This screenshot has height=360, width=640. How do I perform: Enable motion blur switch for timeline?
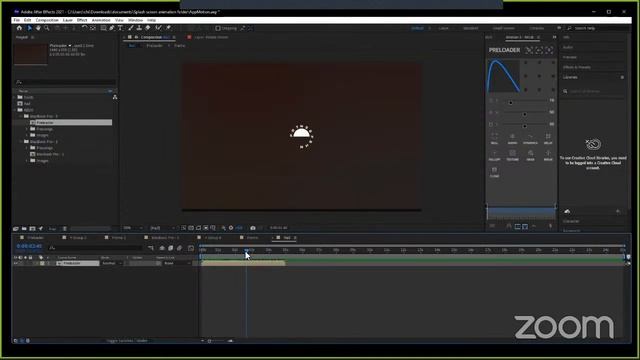[x=180, y=248]
